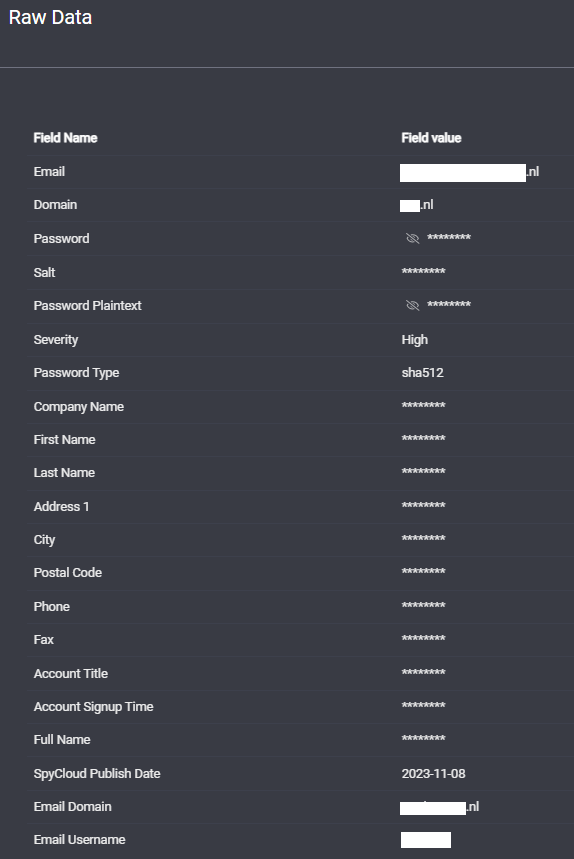Click the masked First Name value

pos(423,439)
